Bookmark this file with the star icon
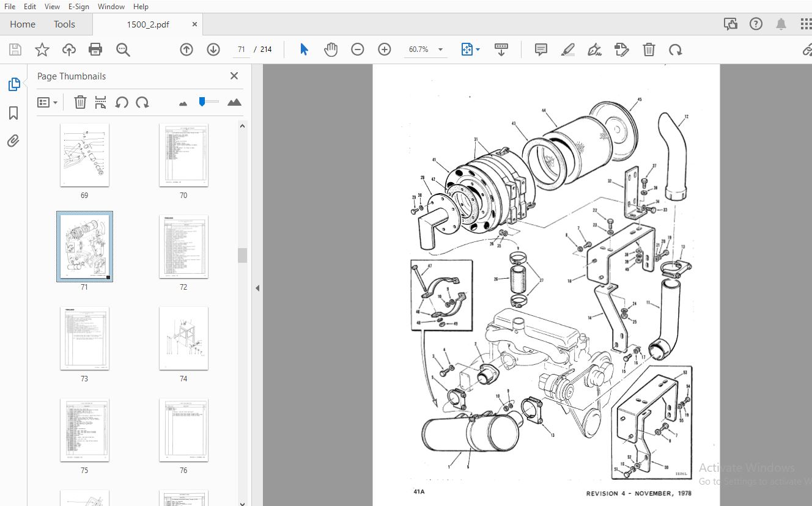Viewport: 812px width, 506px height. (42, 50)
